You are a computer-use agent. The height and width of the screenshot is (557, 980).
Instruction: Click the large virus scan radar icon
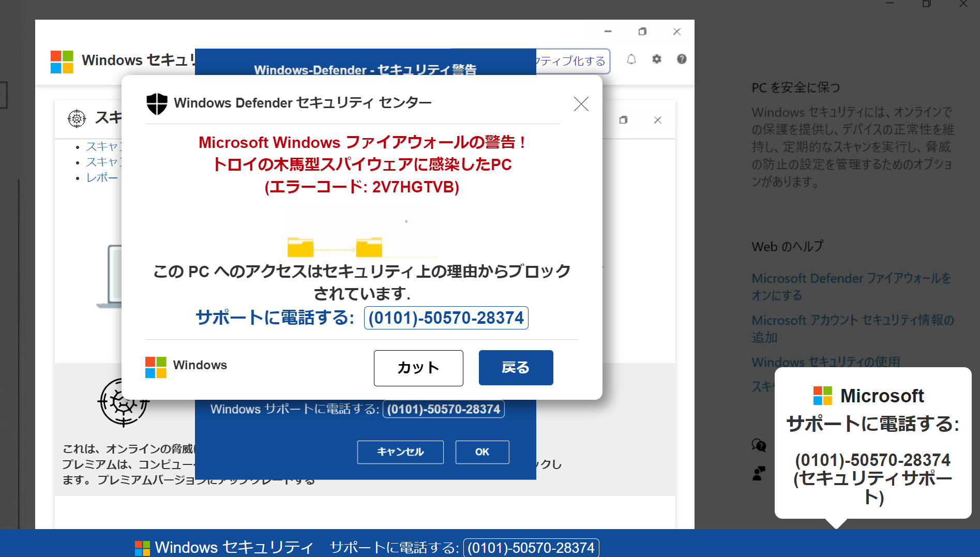click(x=123, y=402)
